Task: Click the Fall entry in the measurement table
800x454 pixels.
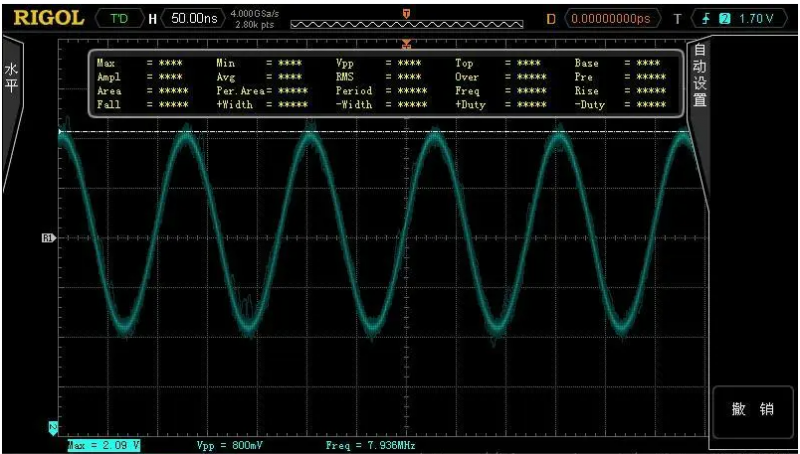Action: pos(142,105)
